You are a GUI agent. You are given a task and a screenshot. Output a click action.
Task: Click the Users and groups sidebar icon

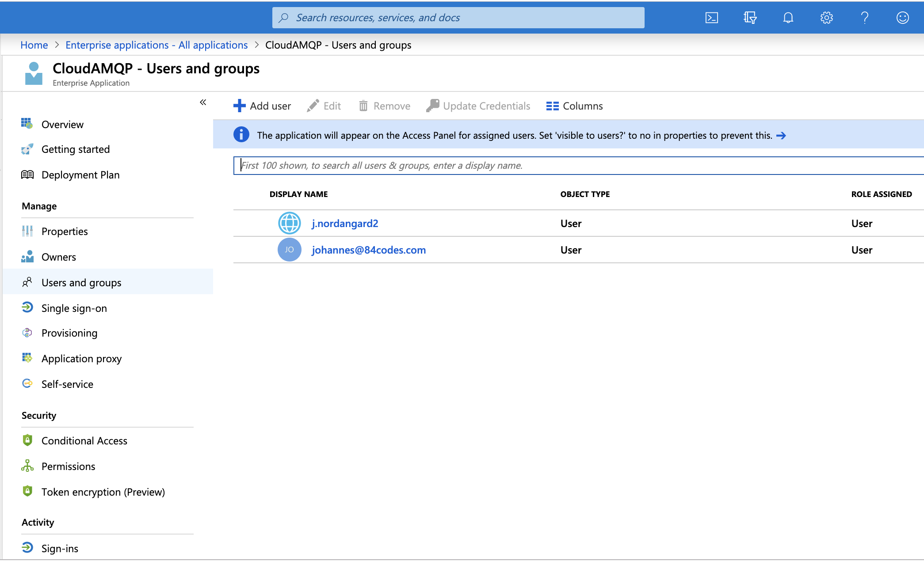click(x=27, y=282)
